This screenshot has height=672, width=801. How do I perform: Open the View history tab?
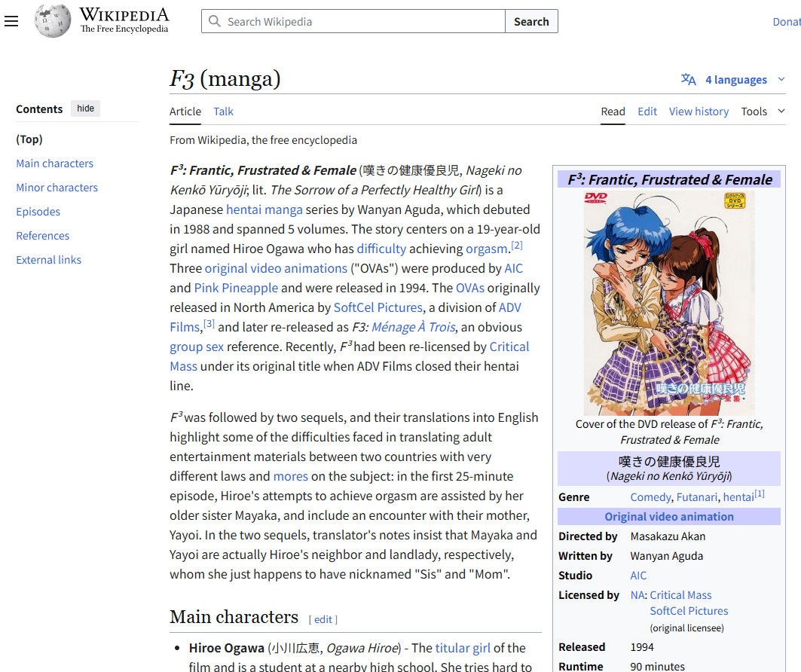click(699, 111)
